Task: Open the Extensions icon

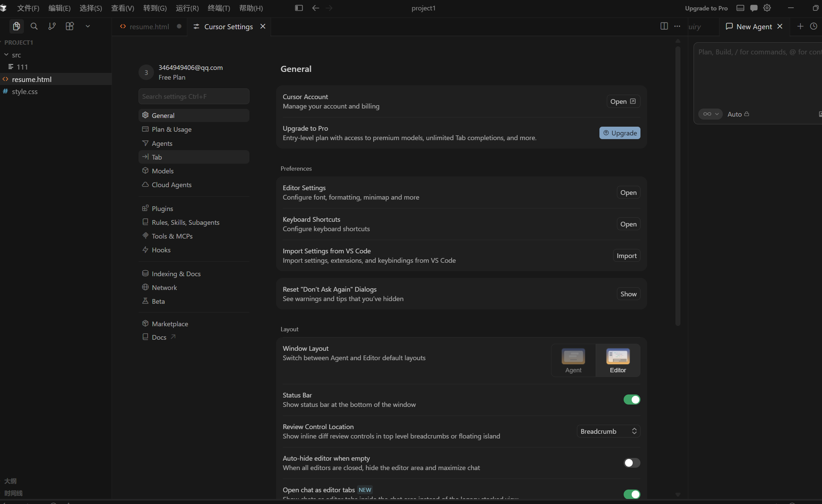Action: coord(70,26)
